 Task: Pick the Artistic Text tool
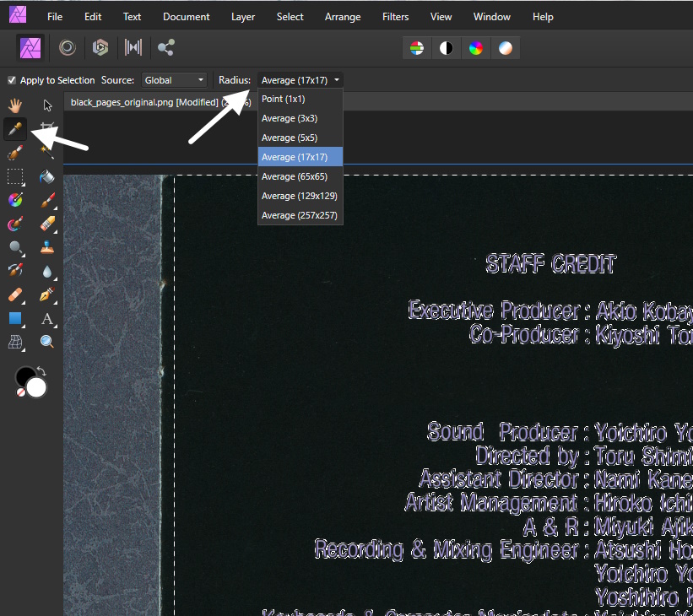tap(47, 318)
